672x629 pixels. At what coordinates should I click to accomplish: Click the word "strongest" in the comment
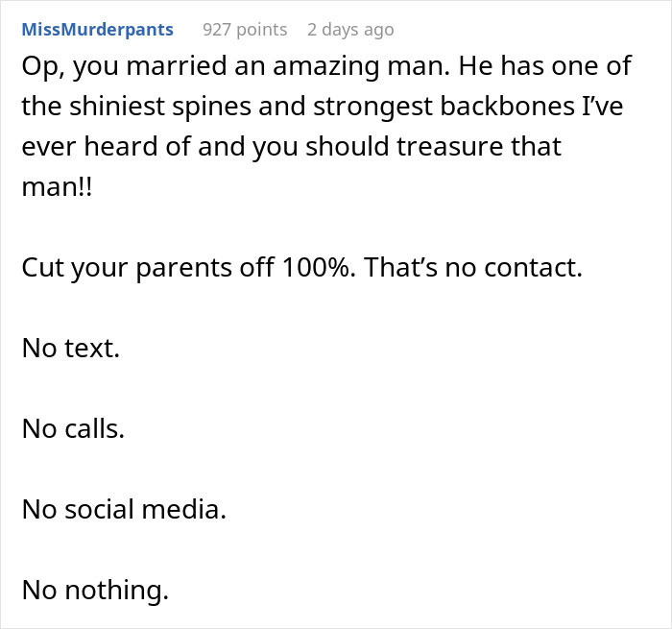(x=372, y=107)
